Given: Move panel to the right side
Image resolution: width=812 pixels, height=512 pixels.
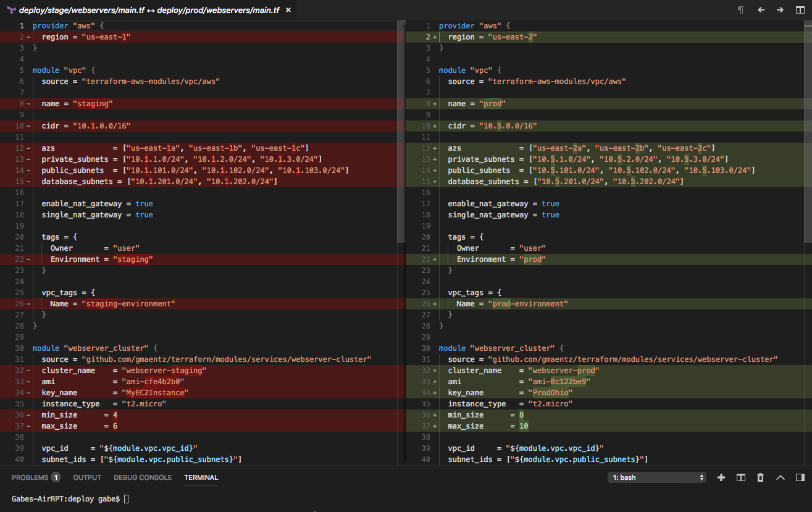Looking at the screenshot, I should 800,477.
